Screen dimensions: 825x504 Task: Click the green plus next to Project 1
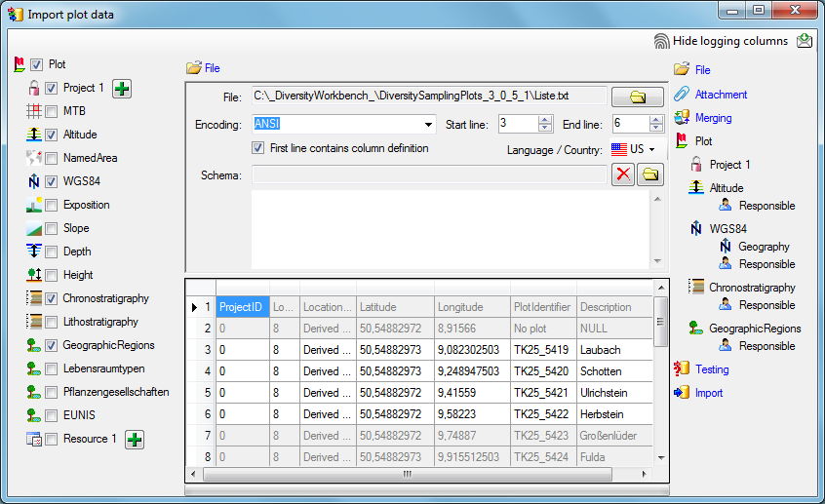point(122,89)
